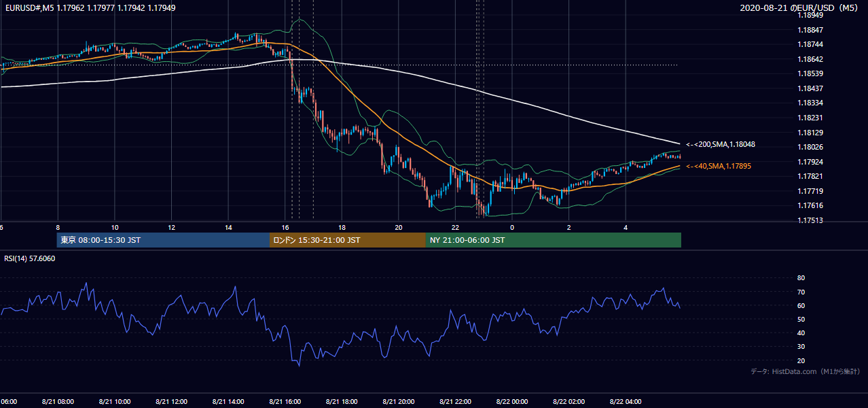The width and height of the screenshot is (868, 408).
Task: Click price axis value 1.18744
Action: click(x=810, y=44)
